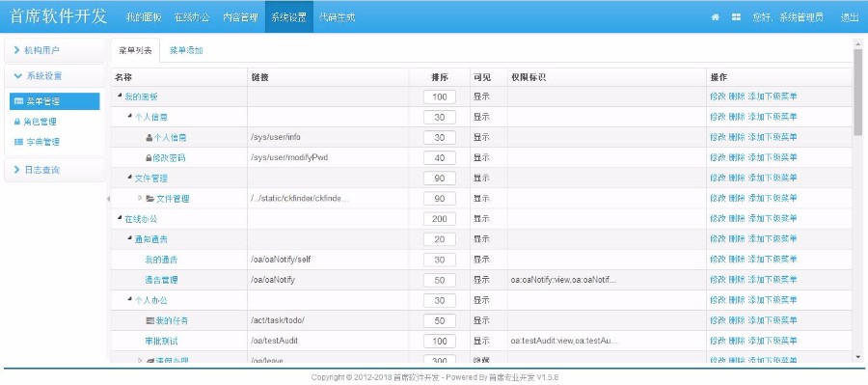Viewport: 868px width, 385px height.
Task: Open the 审批测试 menu name link
Action: (162, 342)
